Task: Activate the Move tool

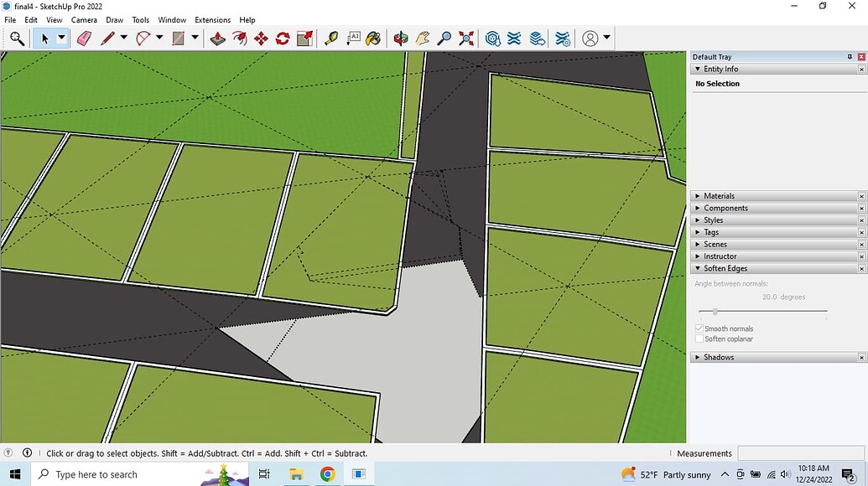Action: (x=259, y=38)
